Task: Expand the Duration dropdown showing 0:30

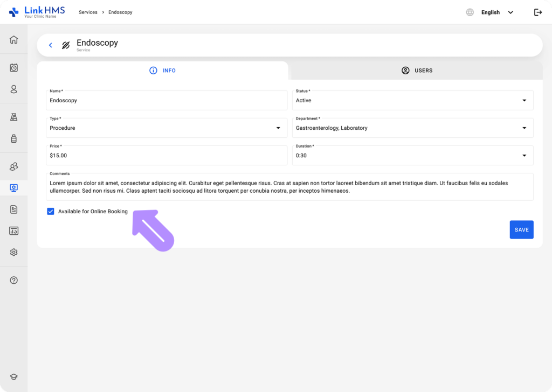Action: click(412, 156)
